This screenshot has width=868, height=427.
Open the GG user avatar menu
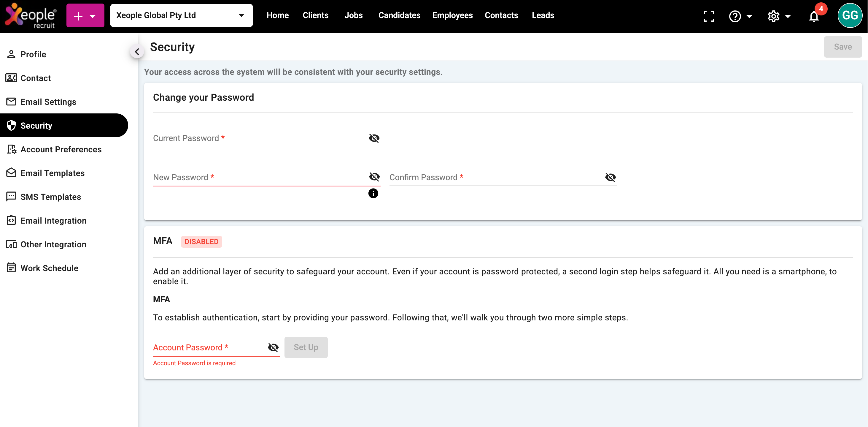click(850, 15)
